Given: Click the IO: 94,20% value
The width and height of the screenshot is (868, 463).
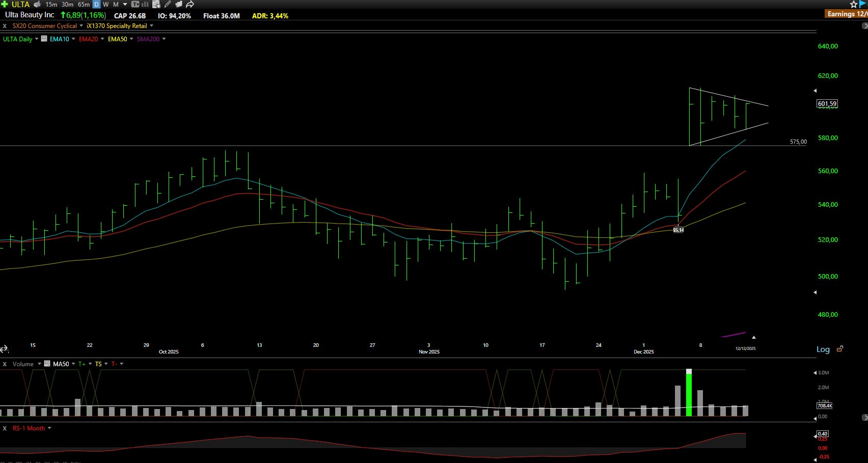Looking at the screenshot, I should pos(174,16).
